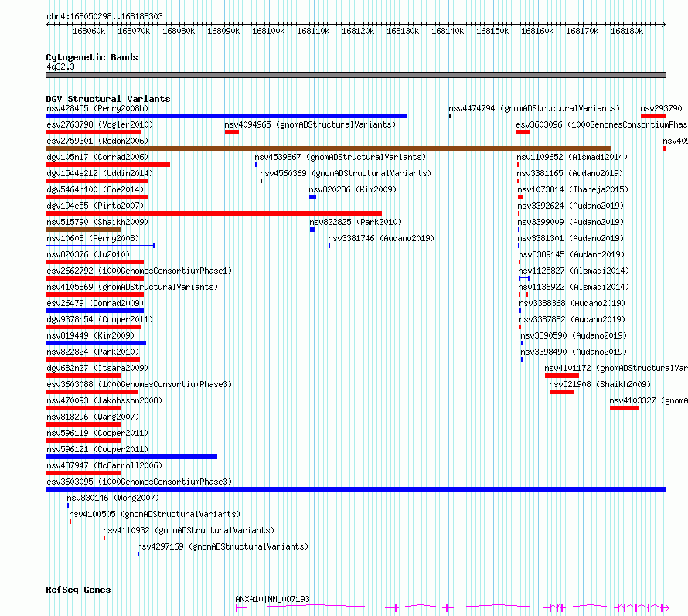Open nsv515790 (Shaikh2009) variant

(97, 222)
